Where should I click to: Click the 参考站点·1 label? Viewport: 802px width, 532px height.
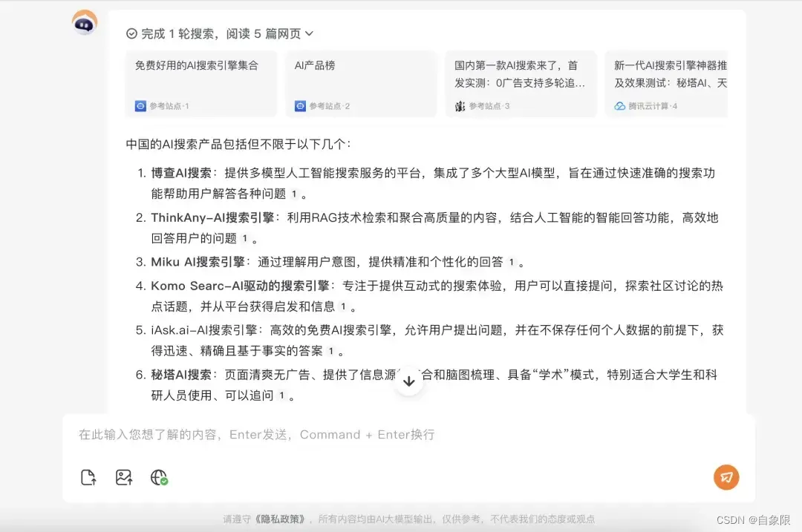click(x=169, y=106)
